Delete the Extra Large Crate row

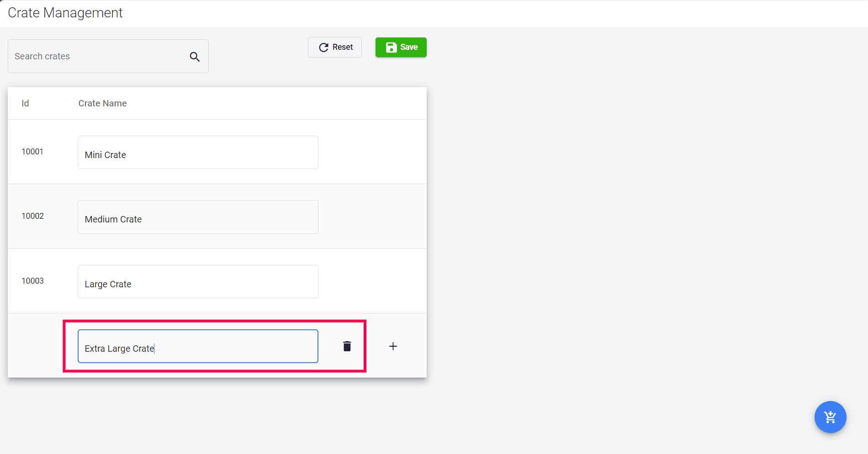pyautogui.click(x=347, y=346)
